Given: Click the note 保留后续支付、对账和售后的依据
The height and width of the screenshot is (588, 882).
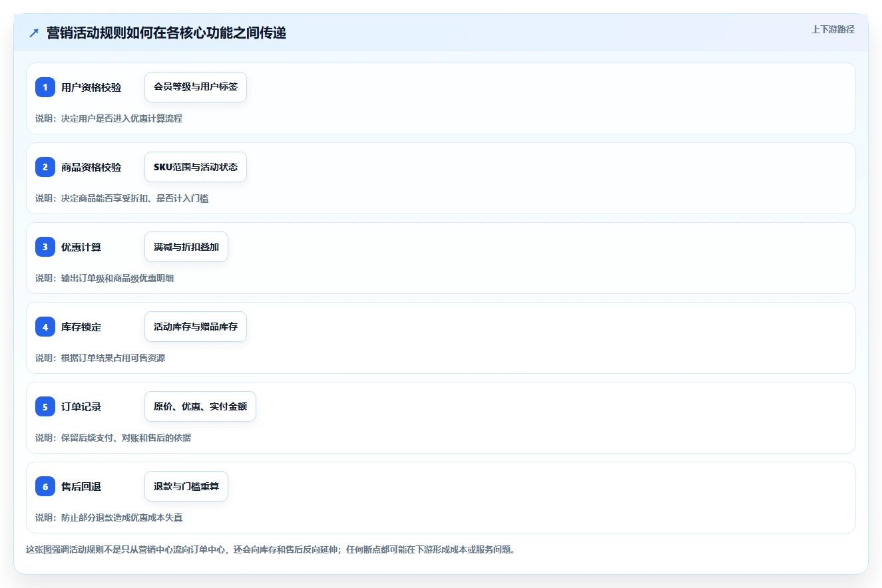Looking at the screenshot, I should click(126, 438).
